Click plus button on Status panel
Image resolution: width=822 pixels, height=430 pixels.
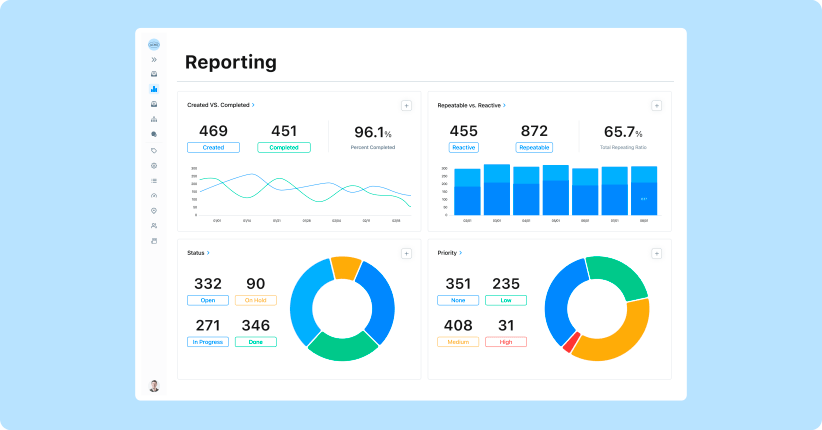coord(406,254)
